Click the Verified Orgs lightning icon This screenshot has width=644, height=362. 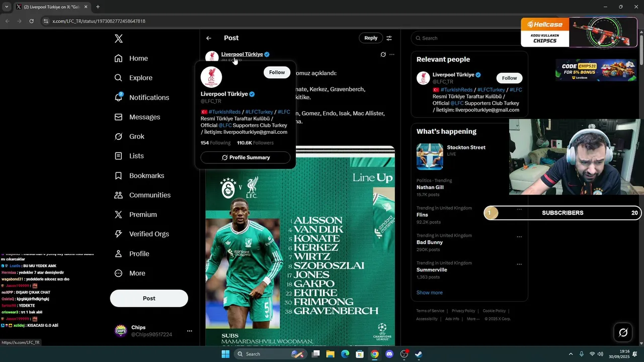coord(118,234)
